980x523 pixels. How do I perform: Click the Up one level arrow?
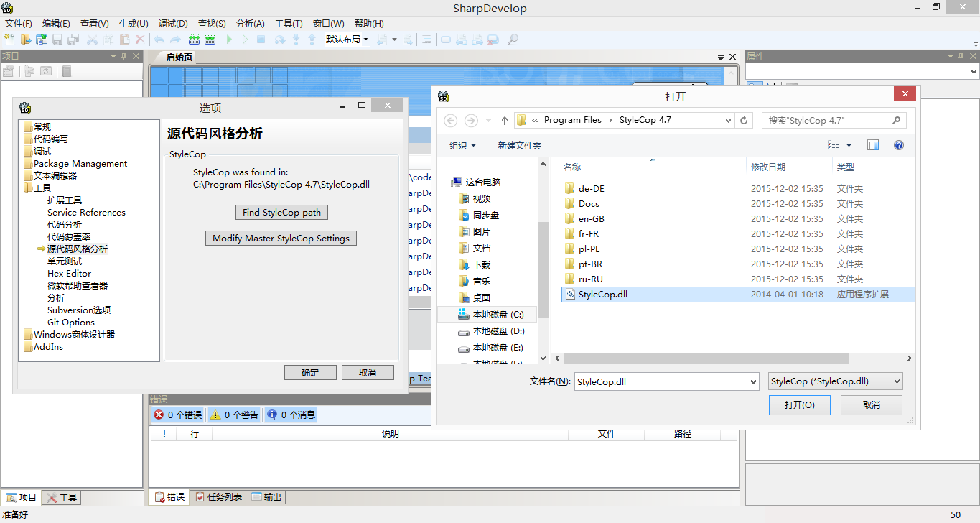click(x=504, y=120)
